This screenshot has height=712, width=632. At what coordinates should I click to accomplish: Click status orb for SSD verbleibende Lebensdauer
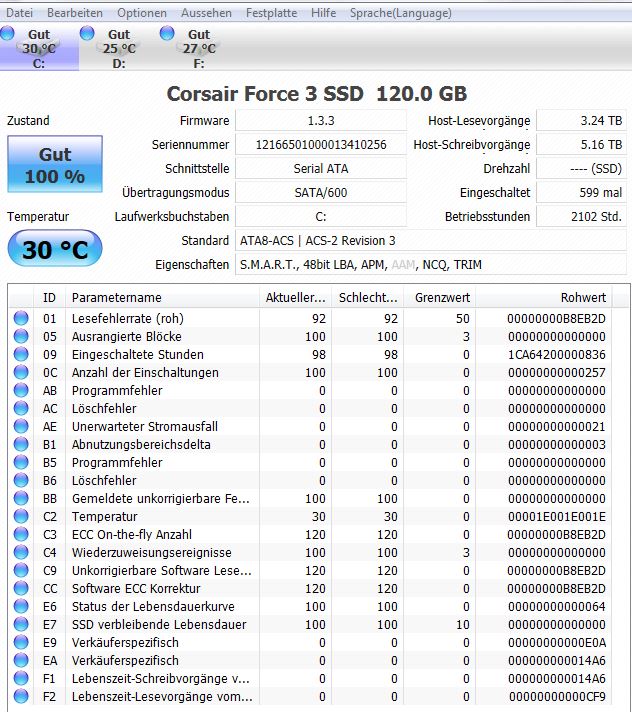(21, 624)
